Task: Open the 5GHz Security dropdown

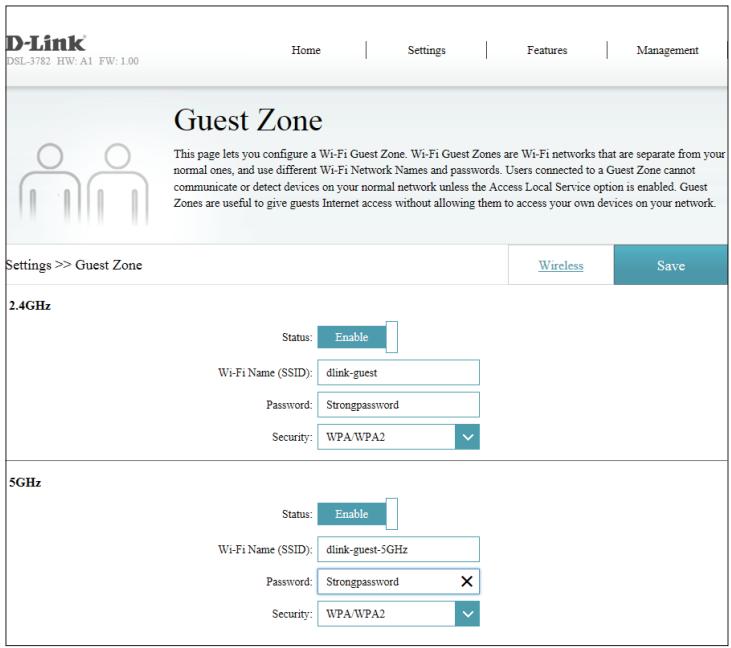Action: (x=399, y=614)
